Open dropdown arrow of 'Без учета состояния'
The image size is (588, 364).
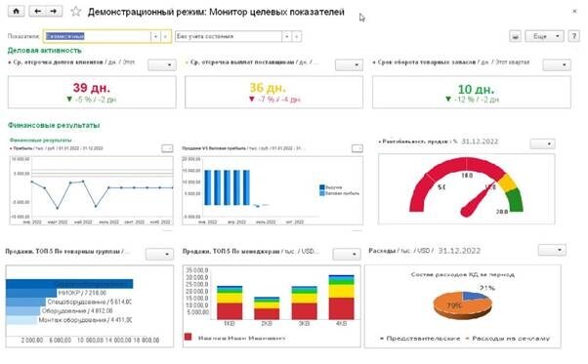tap(287, 36)
